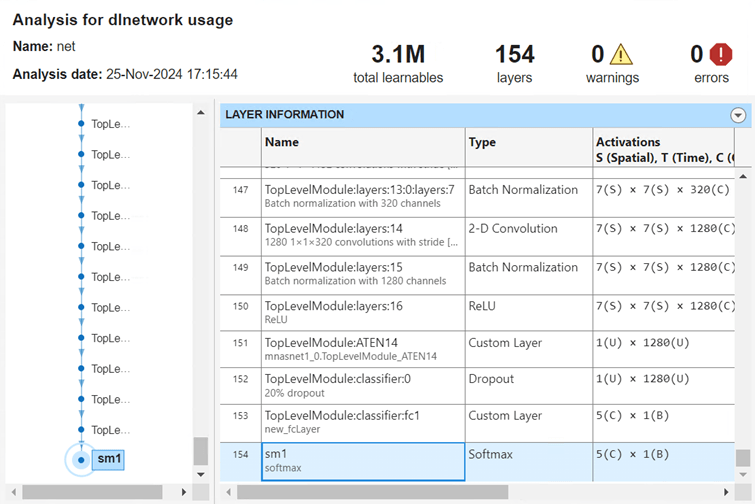
Task: Select row 148 layers:14 2-D Convolution
Action: pyautogui.click(x=362, y=235)
